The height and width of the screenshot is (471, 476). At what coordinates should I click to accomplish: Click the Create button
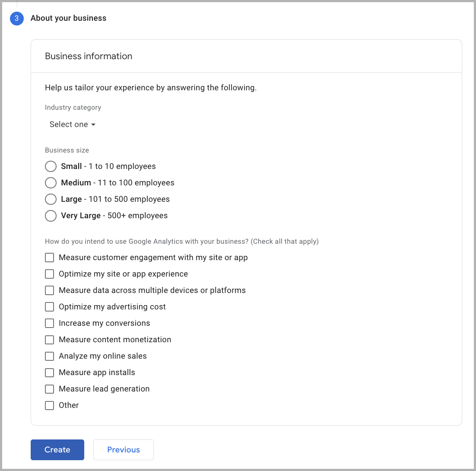coord(57,449)
